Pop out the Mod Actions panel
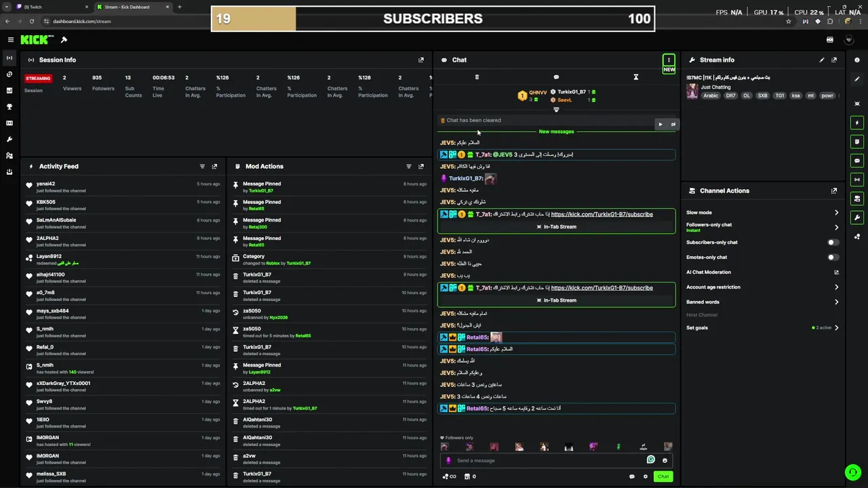 pos(421,166)
